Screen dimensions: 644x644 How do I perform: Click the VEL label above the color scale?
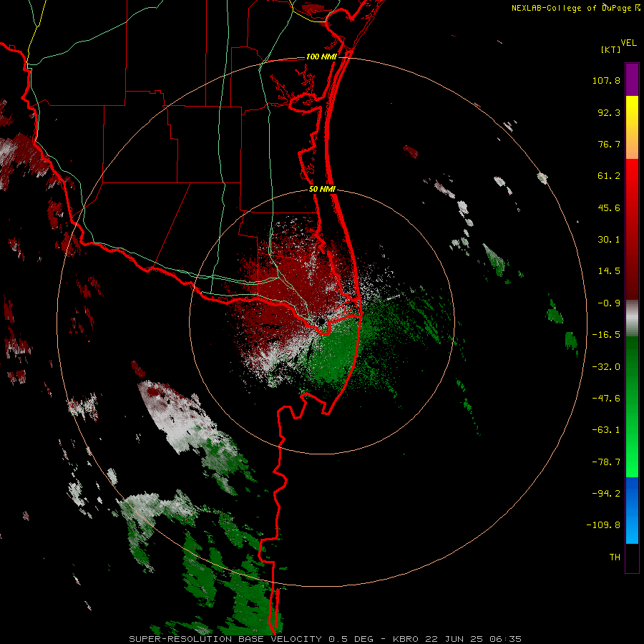629,43
